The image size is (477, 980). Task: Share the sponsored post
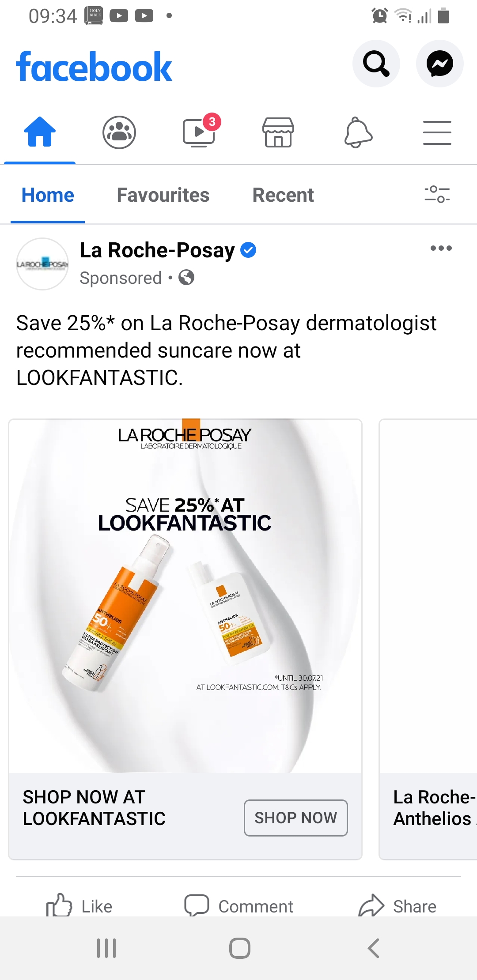tap(397, 906)
